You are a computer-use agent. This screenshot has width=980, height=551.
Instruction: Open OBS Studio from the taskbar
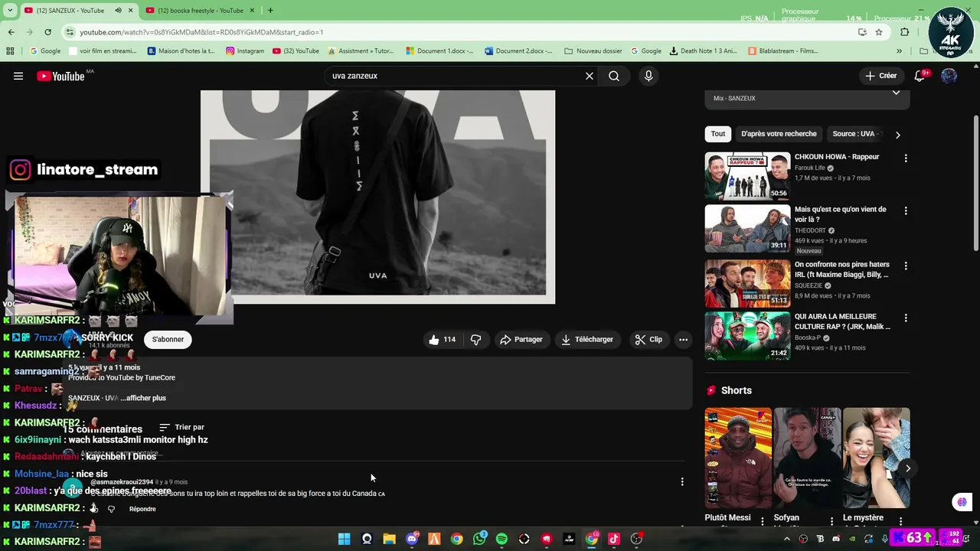pos(636,539)
